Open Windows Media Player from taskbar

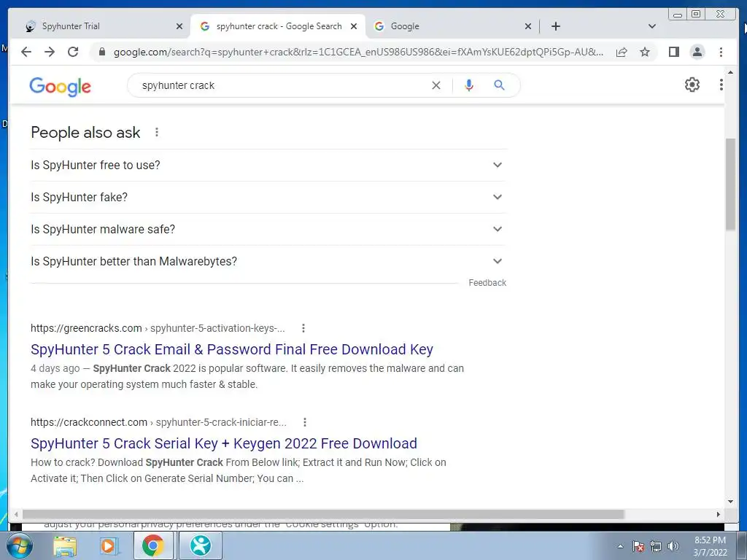coord(108,545)
